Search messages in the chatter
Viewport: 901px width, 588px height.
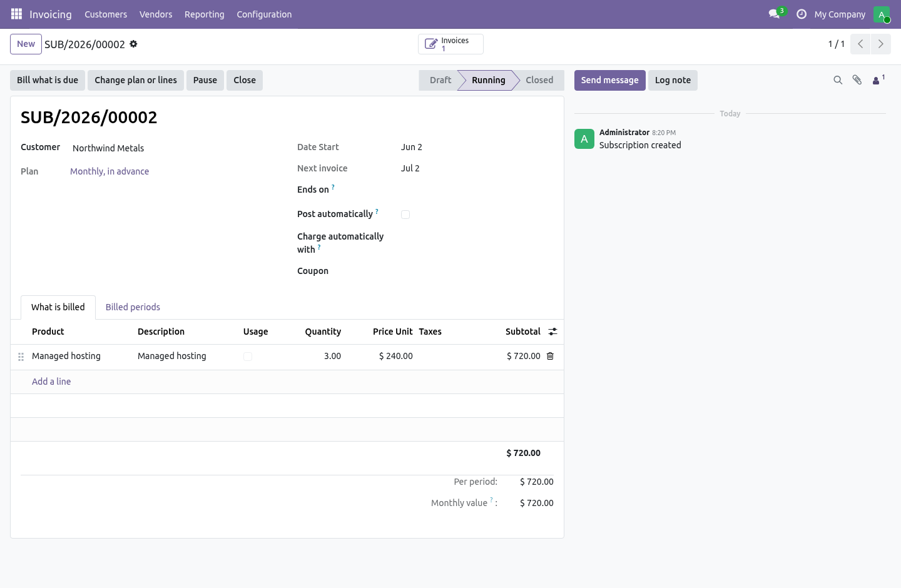click(x=838, y=80)
